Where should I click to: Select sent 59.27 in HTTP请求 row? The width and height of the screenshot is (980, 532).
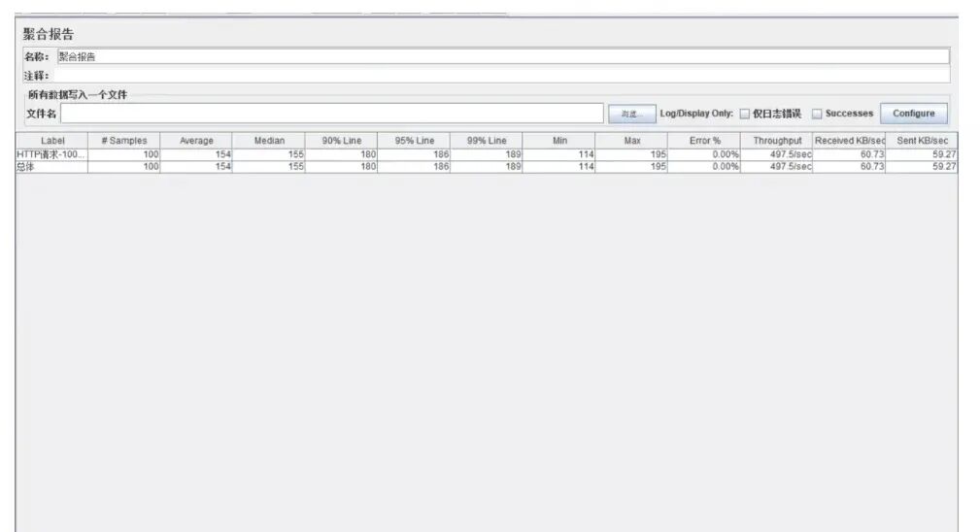point(922,154)
